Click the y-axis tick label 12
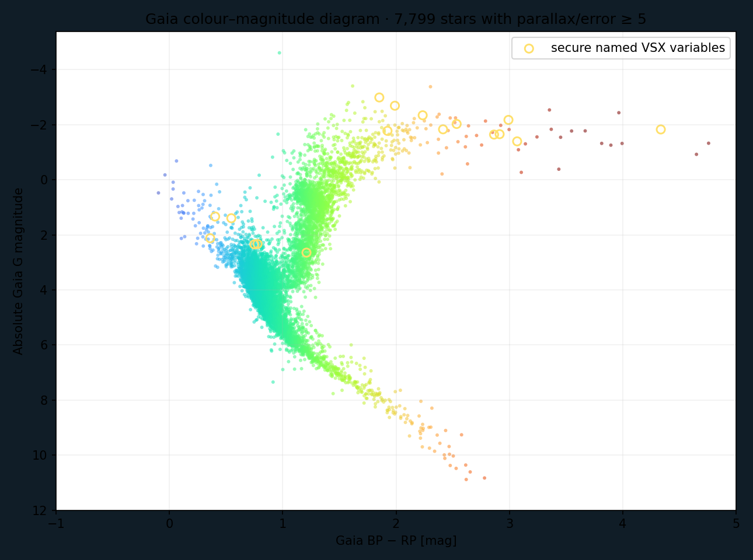 click(x=40, y=511)
